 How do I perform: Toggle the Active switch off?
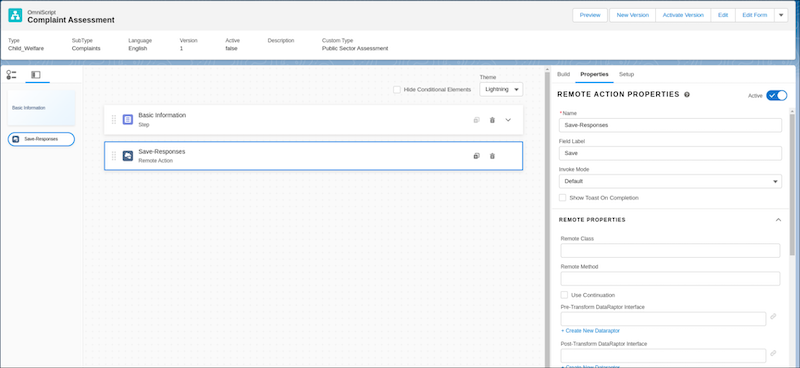click(777, 95)
